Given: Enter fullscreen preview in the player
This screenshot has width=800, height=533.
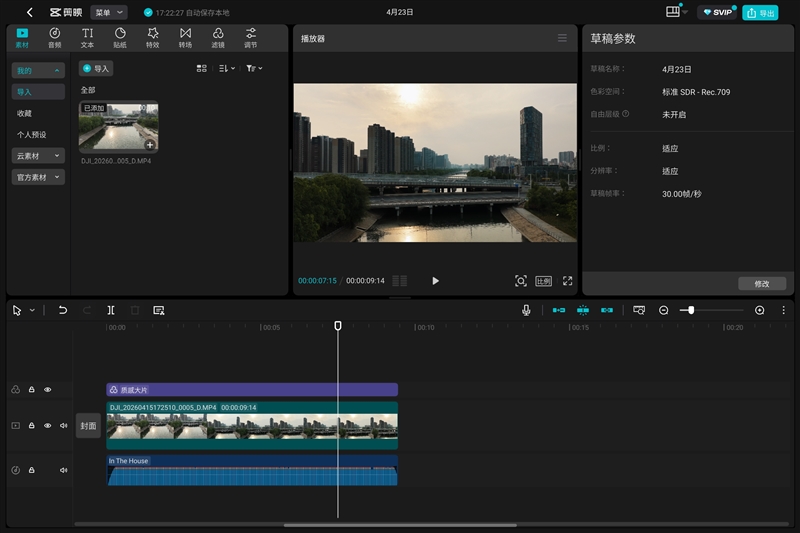Looking at the screenshot, I should 567,281.
